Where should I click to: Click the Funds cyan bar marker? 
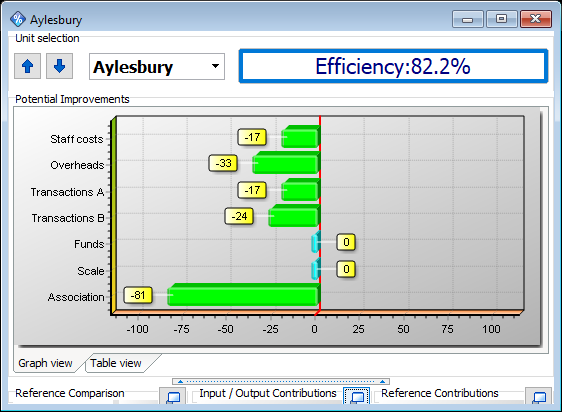[x=316, y=242]
